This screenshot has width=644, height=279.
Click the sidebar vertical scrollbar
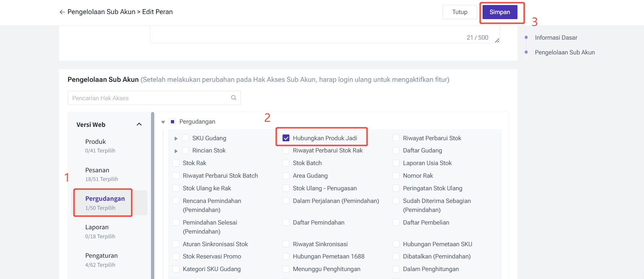pos(152,195)
